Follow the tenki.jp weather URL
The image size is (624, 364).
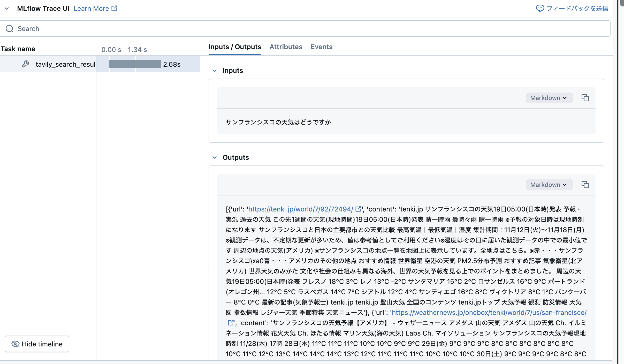point(300,209)
